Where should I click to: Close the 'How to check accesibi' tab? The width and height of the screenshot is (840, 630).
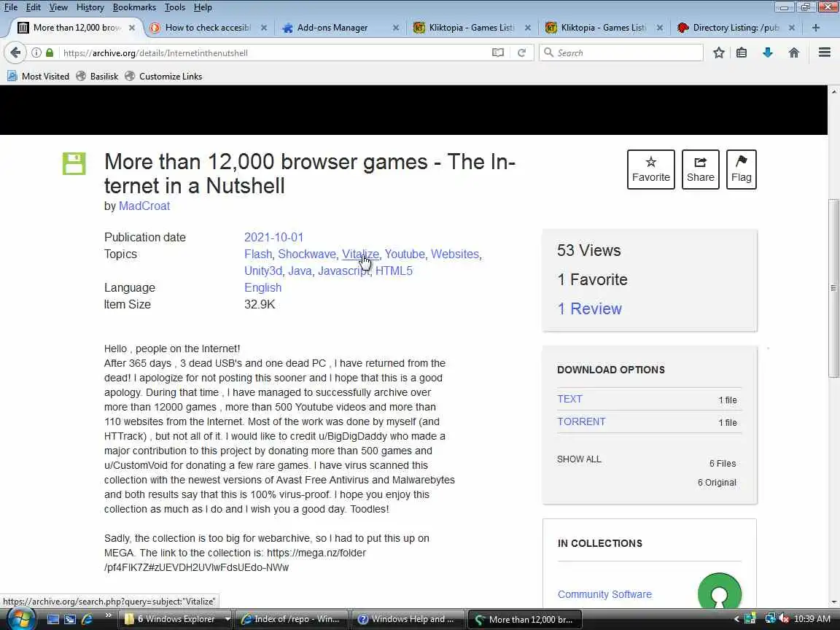pos(263,28)
